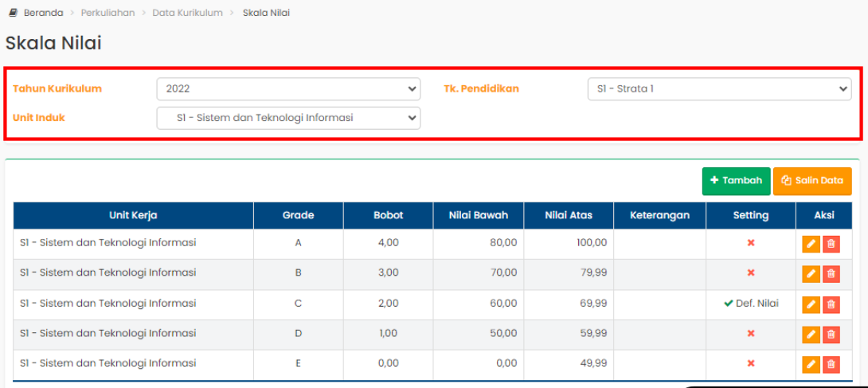Screen dimensions: 868x388
Task: Click the red X setting for Grade A
Action: click(751, 243)
